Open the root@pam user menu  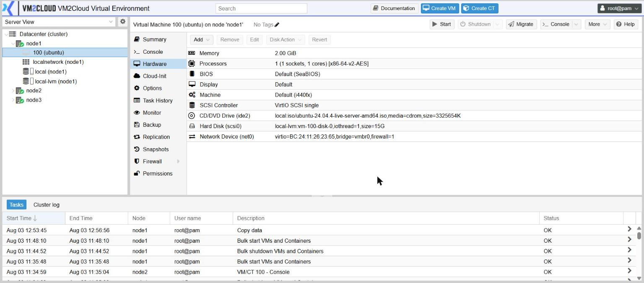(x=619, y=8)
